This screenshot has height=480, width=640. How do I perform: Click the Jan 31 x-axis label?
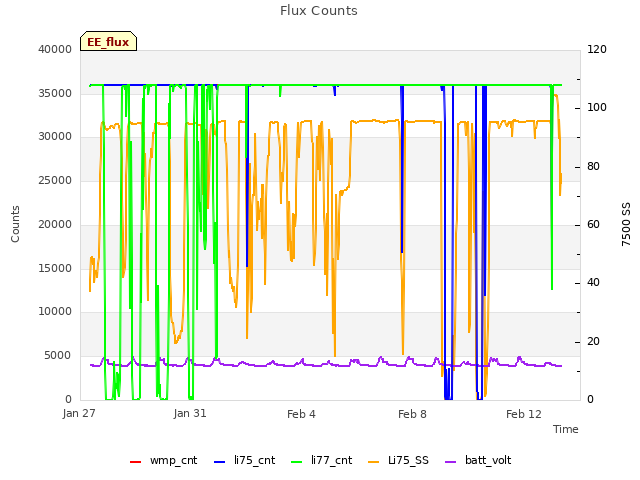190,413
